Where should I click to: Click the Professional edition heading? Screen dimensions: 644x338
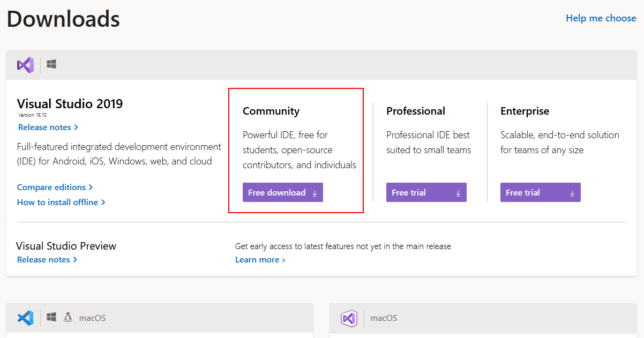[x=416, y=111]
